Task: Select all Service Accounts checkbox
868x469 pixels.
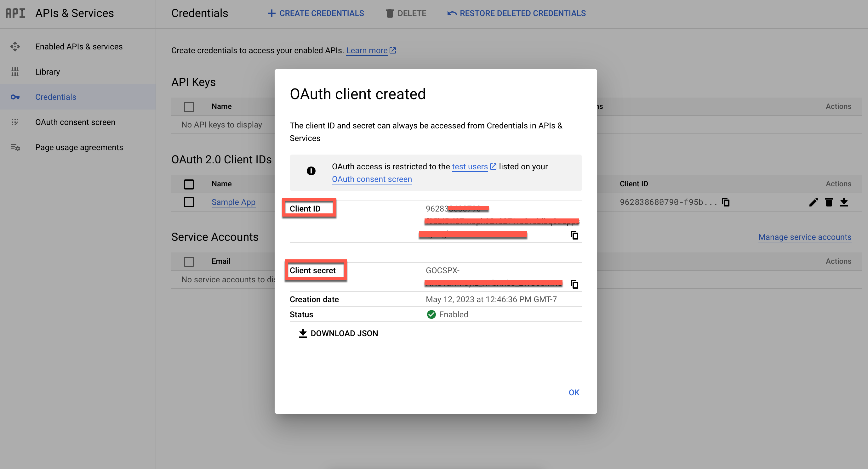Action: coord(189,262)
